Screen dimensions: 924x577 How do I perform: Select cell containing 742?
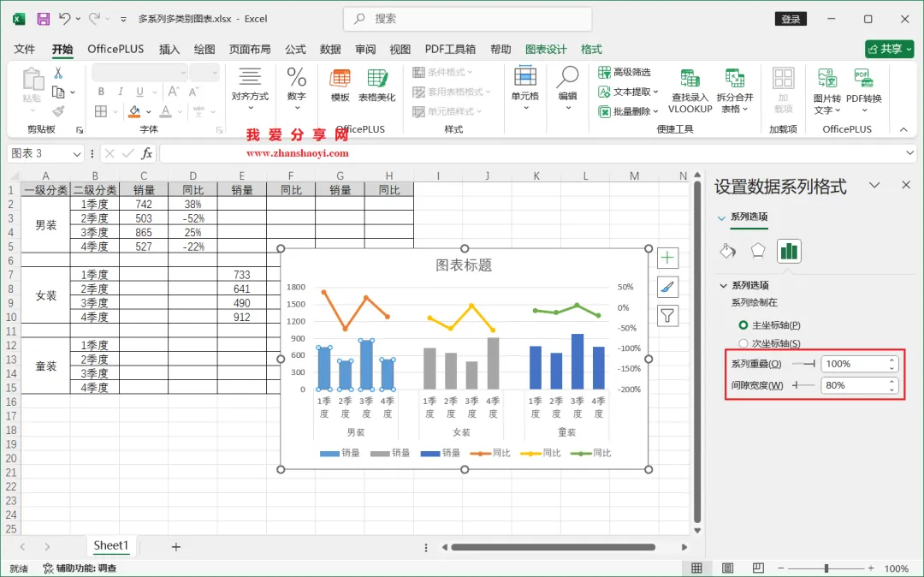click(x=144, y=204)
